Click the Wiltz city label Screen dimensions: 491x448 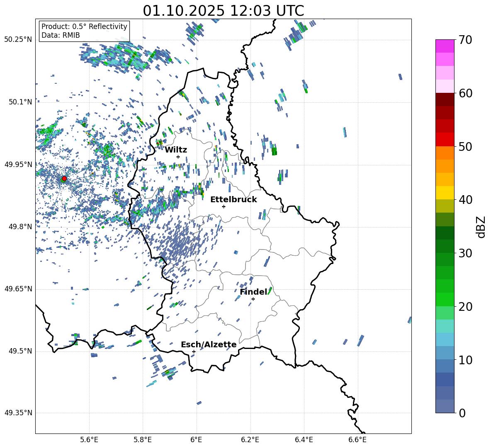tap(176, 150)
